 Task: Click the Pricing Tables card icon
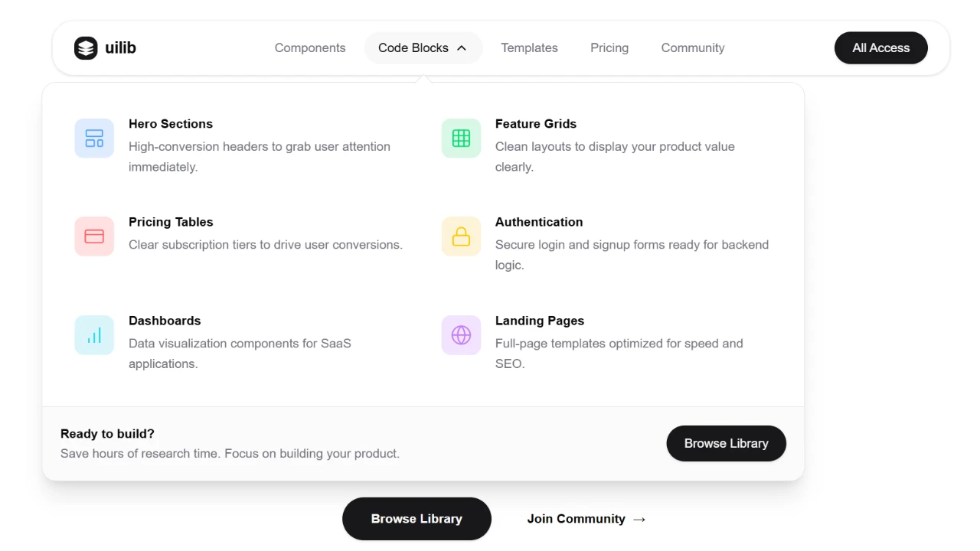coord(93,236)
